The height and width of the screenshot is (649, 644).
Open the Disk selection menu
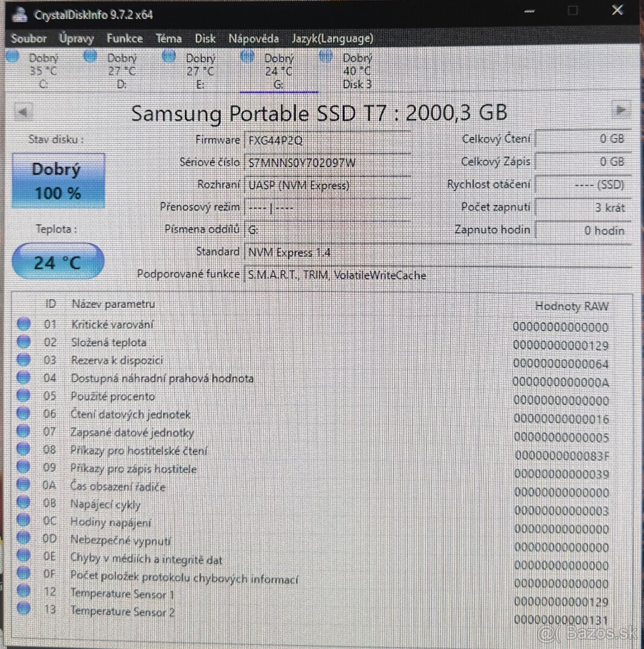coord(205,38)
